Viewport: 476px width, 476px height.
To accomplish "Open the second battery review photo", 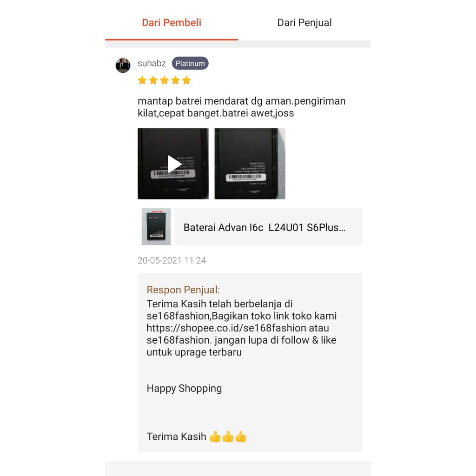I will pos(250,164).
